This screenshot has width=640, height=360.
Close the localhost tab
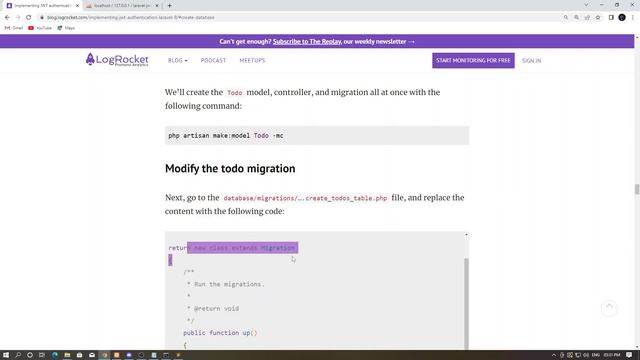(x=157, y=6)
